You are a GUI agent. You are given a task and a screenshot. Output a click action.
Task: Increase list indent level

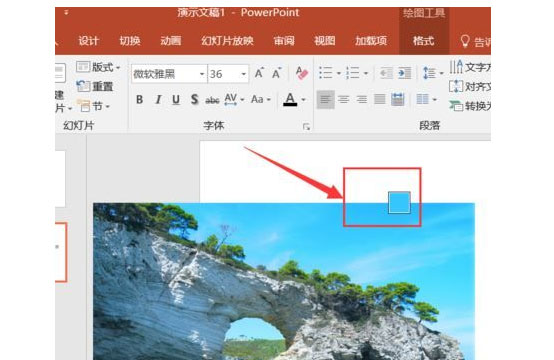coord(405,73)
